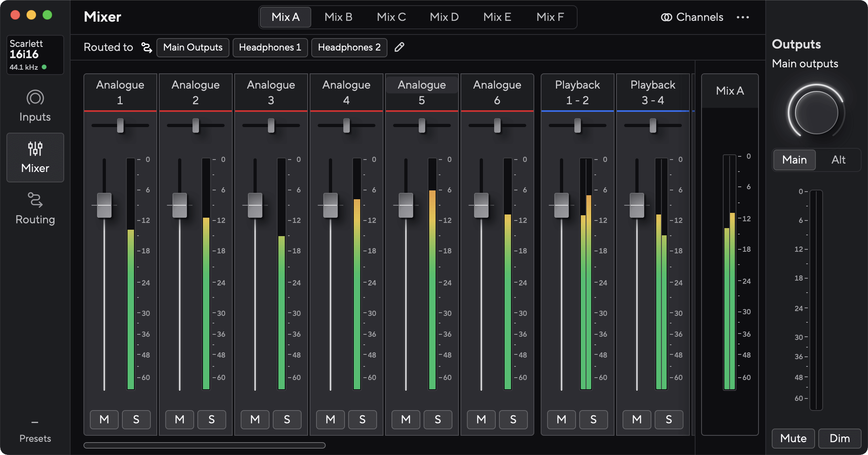Click Analogue 6 volume fader handle
Image resolution: width=868 pixels, height=455 pixels.
pyautogui.click(x=481, y=205)
